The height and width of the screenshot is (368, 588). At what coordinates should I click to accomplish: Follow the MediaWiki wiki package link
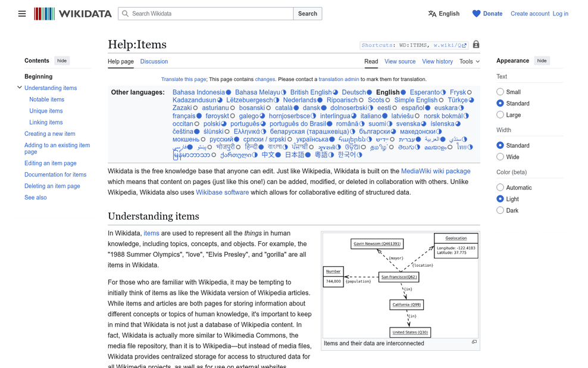[436, 171]
